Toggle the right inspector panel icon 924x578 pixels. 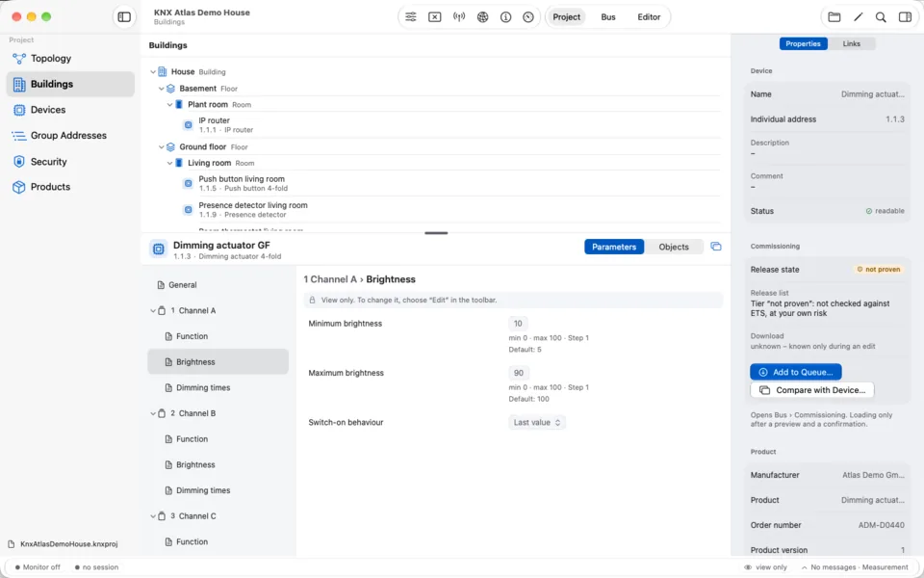click(x=905, y=17)
